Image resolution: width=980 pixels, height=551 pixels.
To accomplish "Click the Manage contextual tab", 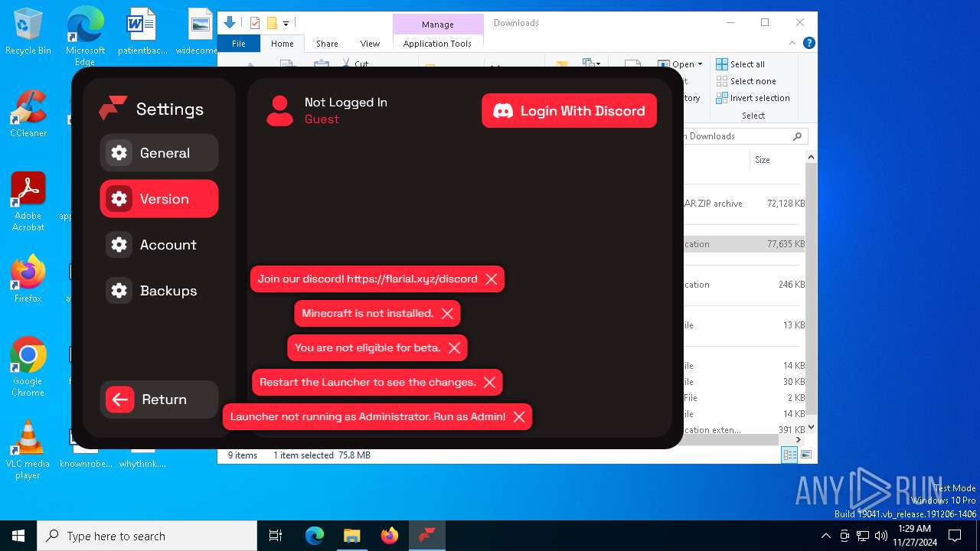I will [x=438, y=24].
